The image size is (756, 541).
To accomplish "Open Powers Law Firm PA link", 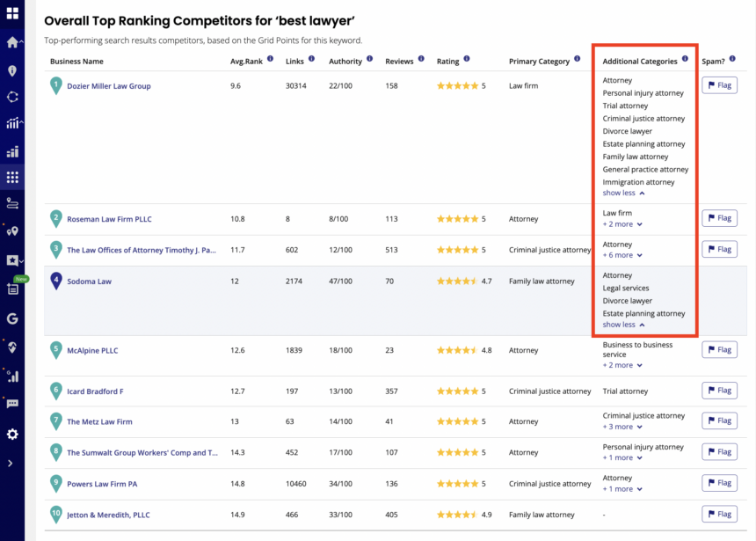I will coord(102,484).
